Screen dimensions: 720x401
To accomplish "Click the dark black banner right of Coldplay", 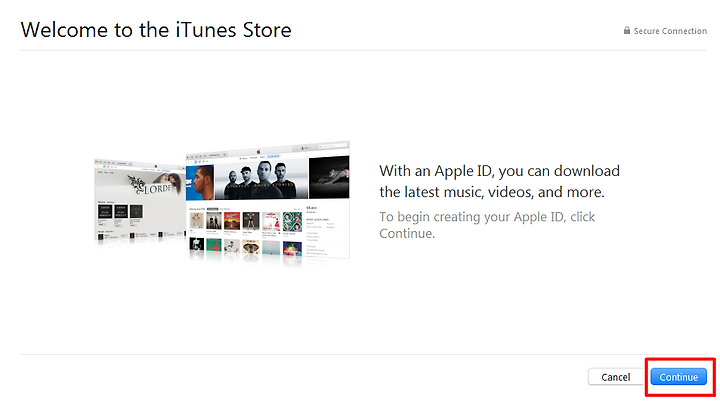I will (x=329, y=177).
